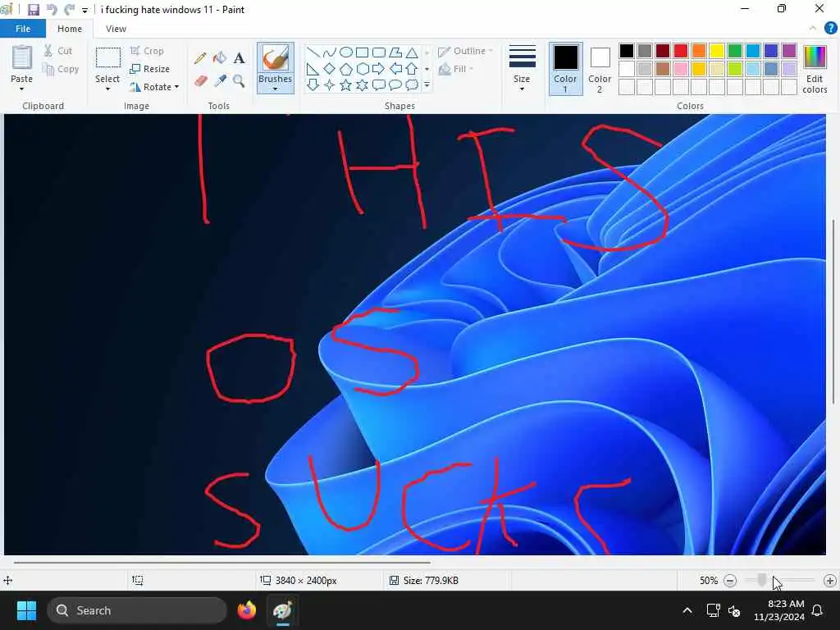Pick the red color swatch
The height and width of the screenshot is (630, 840).
(x=681, y=51)
